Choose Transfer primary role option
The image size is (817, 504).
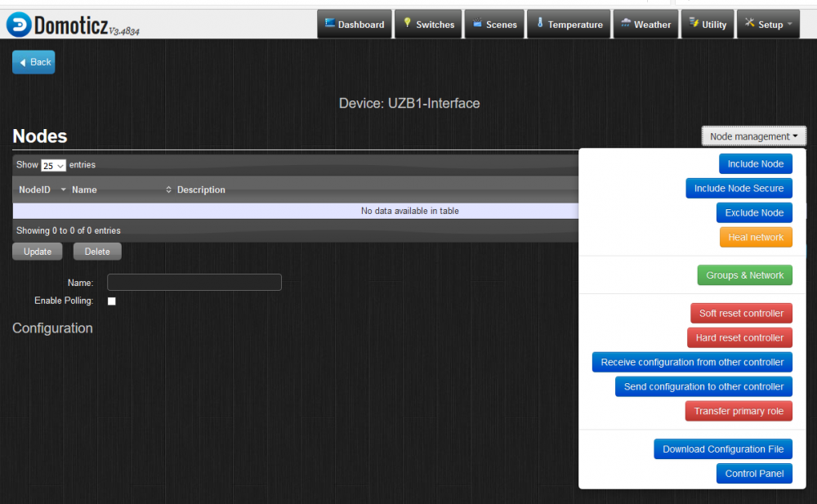pos(739,411)
